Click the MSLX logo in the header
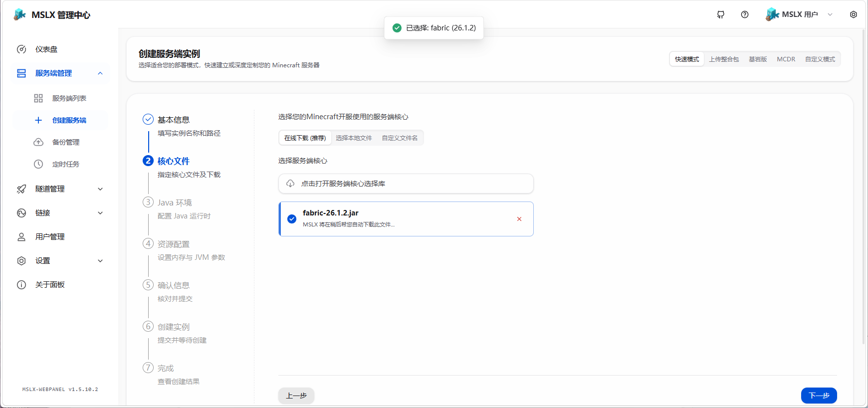868x408 pixels. [x=20, y=14]
